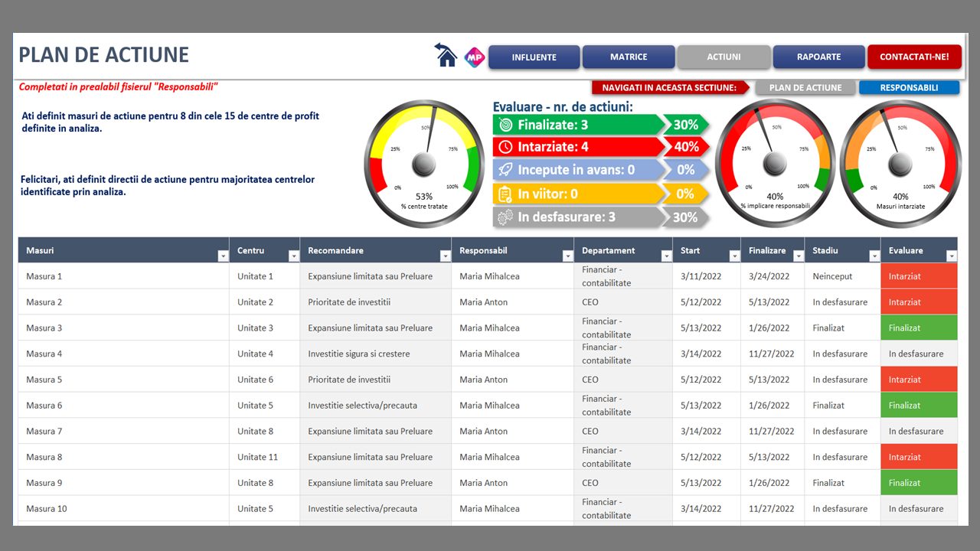Click the % centre tratate gauge

click(x=423, y=164)
